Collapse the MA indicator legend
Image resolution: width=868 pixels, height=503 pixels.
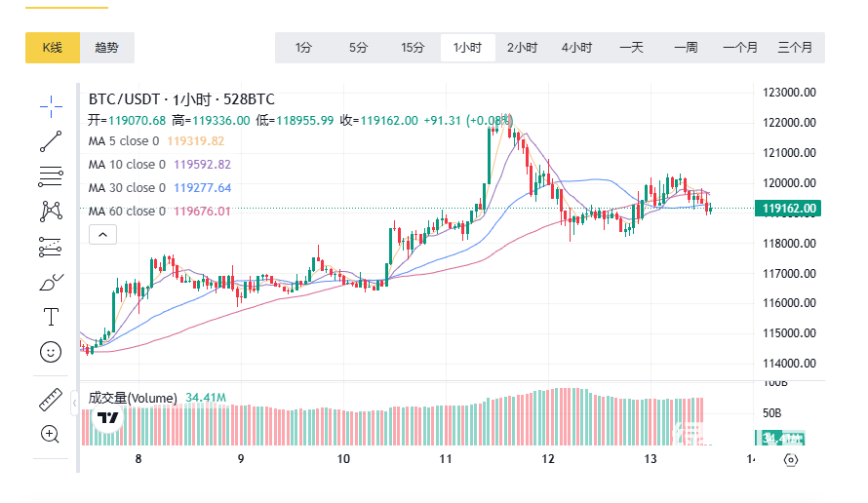[103, 234]
